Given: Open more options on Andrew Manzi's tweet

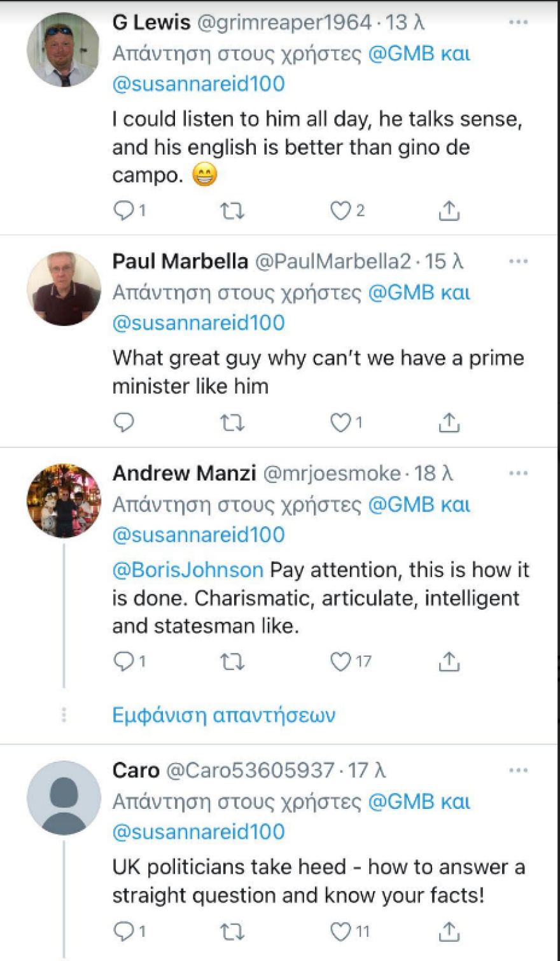Looking at the screenshot, I should click(519, 473).
